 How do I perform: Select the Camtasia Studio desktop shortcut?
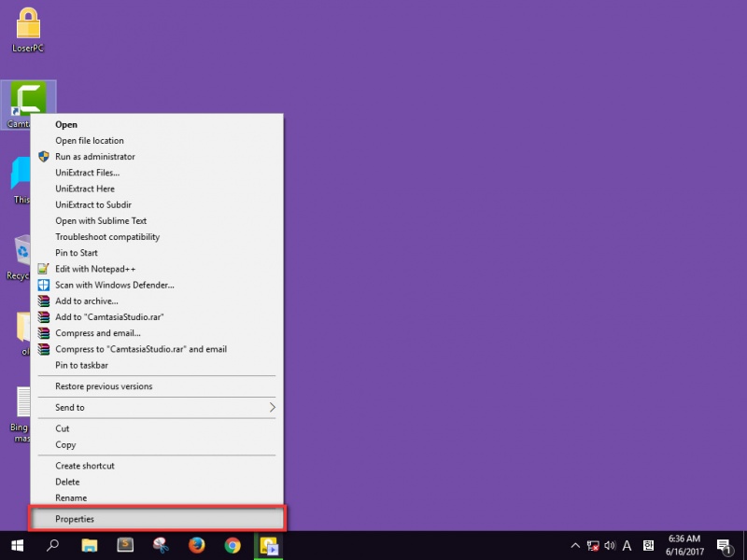coord(29,101)
